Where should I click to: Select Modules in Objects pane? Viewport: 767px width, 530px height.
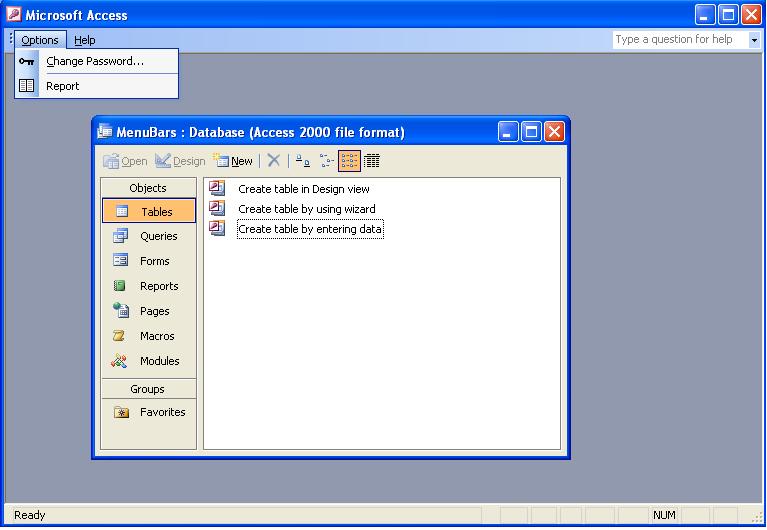point(149,361)
